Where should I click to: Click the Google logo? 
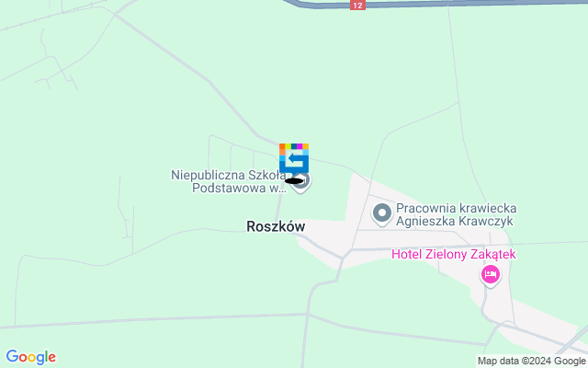coord(31,357)
